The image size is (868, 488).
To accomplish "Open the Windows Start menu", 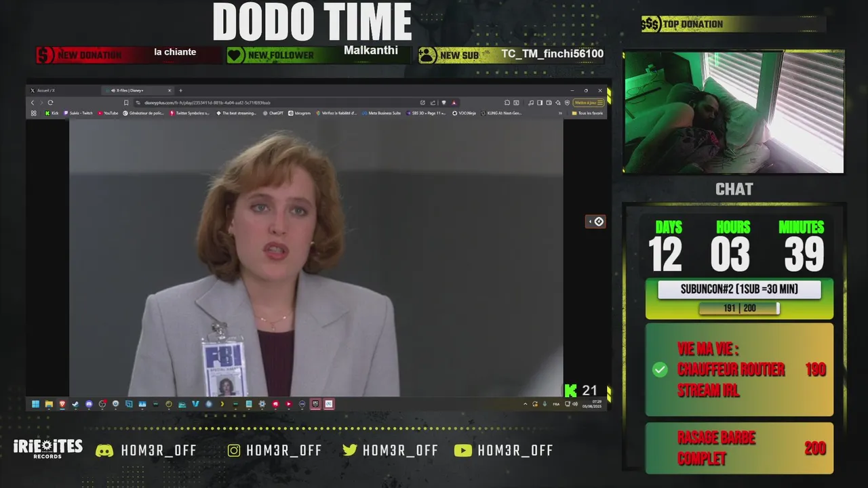I will 35,404.
